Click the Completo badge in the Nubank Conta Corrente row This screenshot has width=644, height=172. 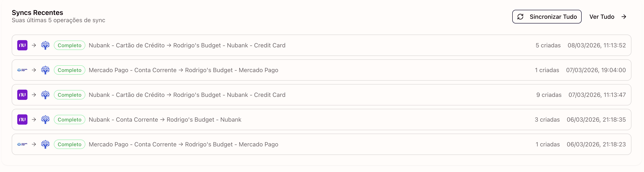(70, 120)
